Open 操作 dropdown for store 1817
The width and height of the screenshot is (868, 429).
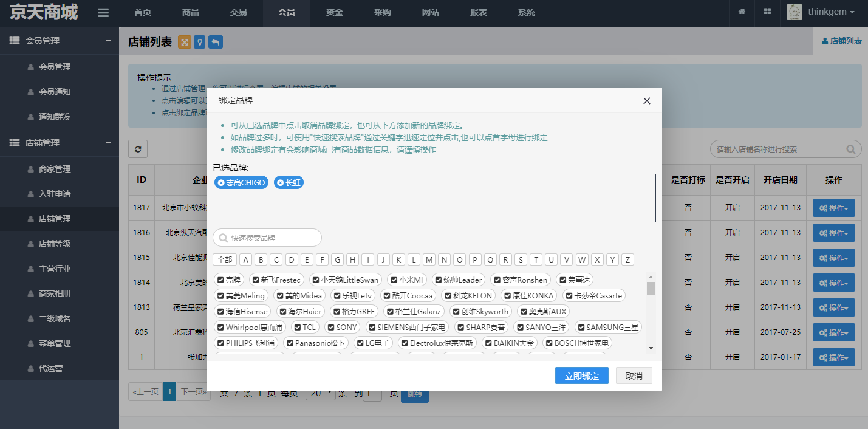[x=833, y=208]
